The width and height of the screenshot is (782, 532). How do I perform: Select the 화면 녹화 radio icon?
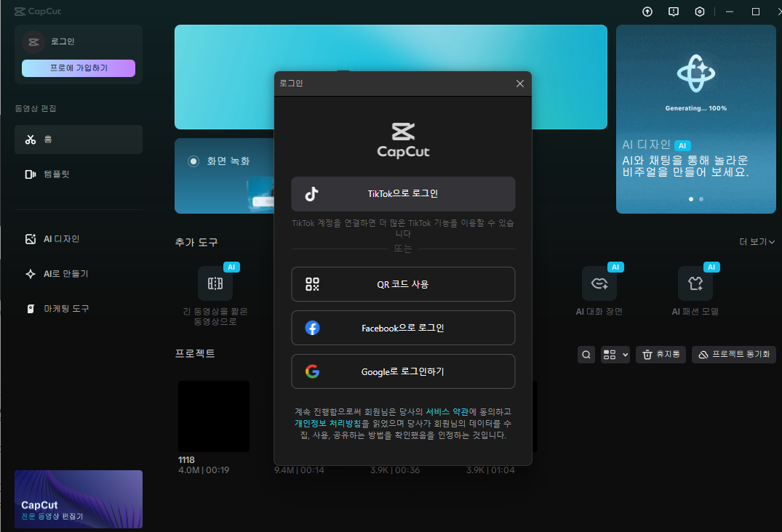(x=193, y=161)
